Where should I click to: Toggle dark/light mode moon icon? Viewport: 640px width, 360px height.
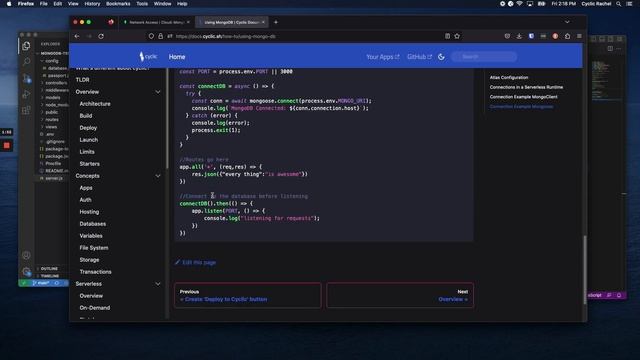(441, 57)
